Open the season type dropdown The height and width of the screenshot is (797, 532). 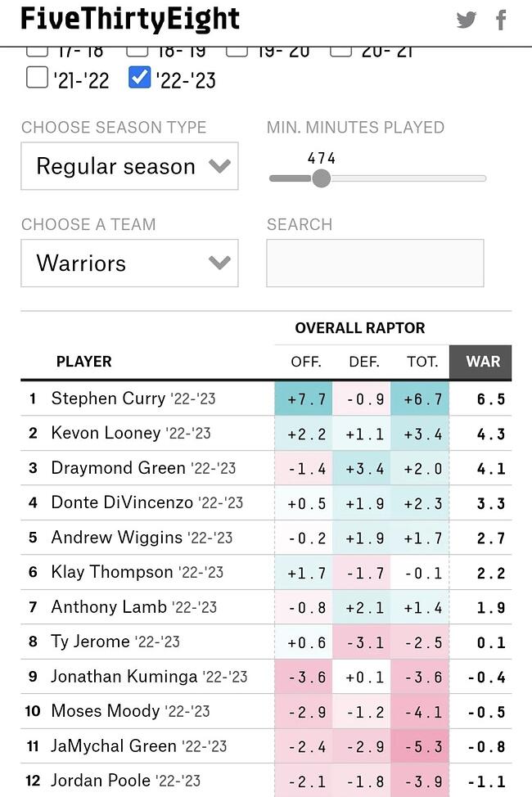(129, 166)
